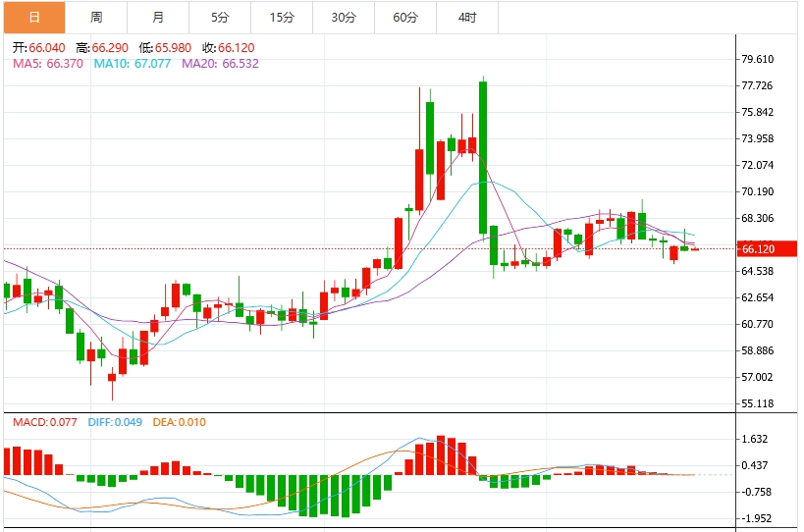The height and width of the screenshot is (532, 804).
Task: Click the 77.726 price axis label
Action: pos(757,85)
